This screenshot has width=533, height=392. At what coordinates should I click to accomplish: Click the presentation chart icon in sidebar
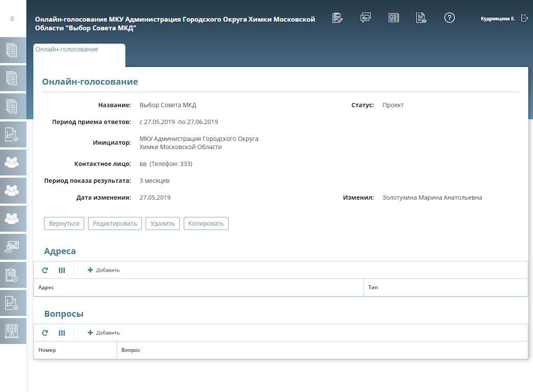[x=12, y=247]
